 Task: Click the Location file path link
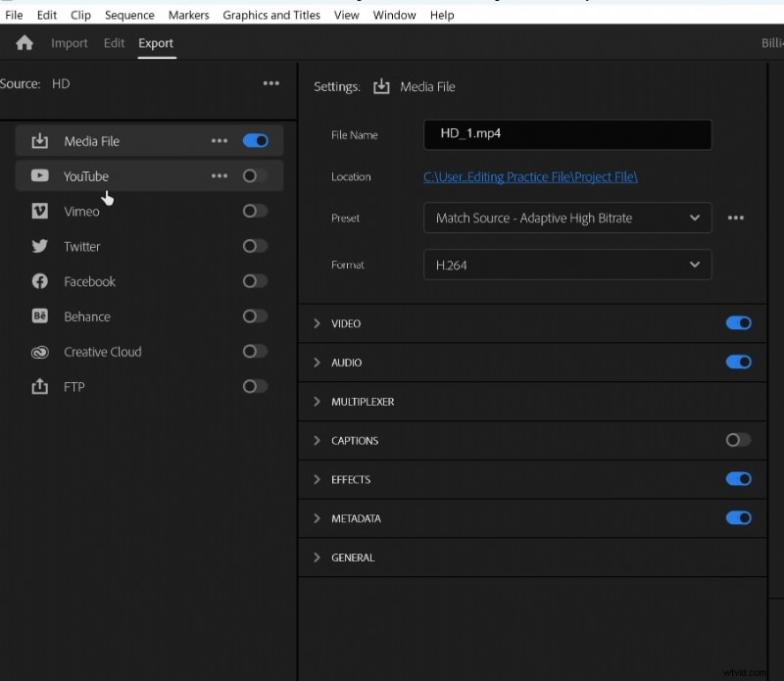(530, 176)
